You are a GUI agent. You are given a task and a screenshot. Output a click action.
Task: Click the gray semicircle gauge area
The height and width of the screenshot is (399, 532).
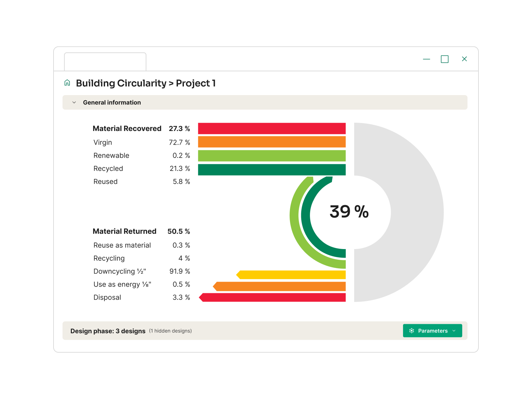pos(417,212)
